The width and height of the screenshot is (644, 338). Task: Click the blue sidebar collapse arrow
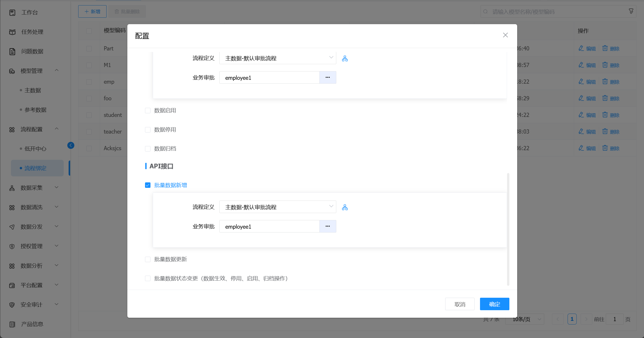(x=71, y=145)
